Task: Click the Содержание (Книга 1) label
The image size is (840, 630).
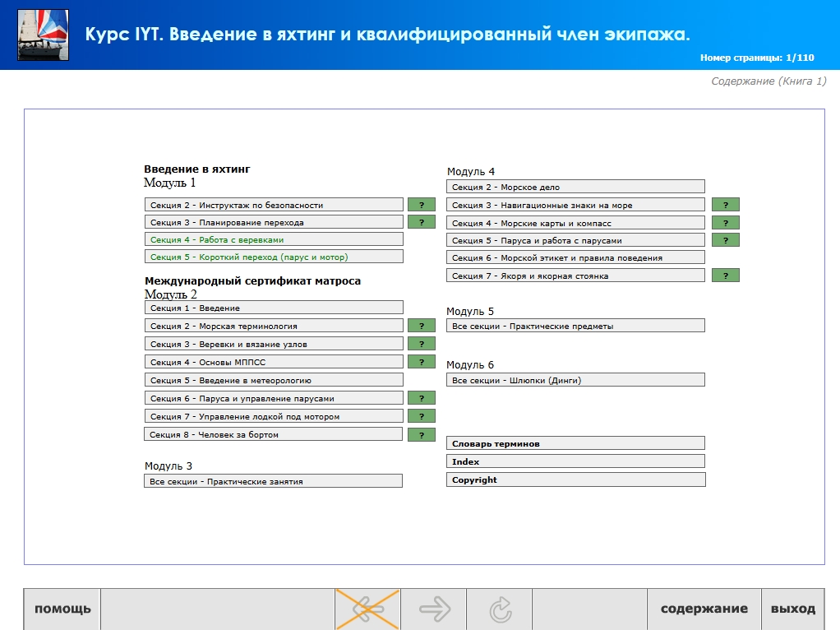Action: 768,81
